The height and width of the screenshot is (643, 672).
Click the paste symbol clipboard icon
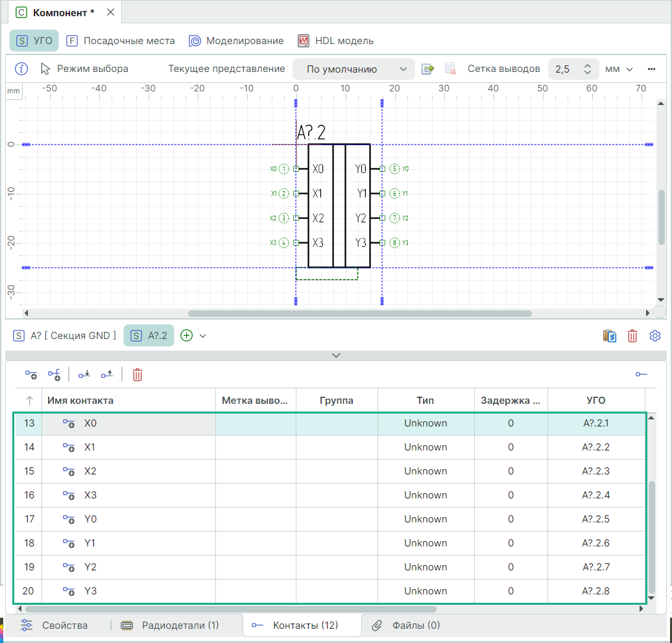point(609,336)
